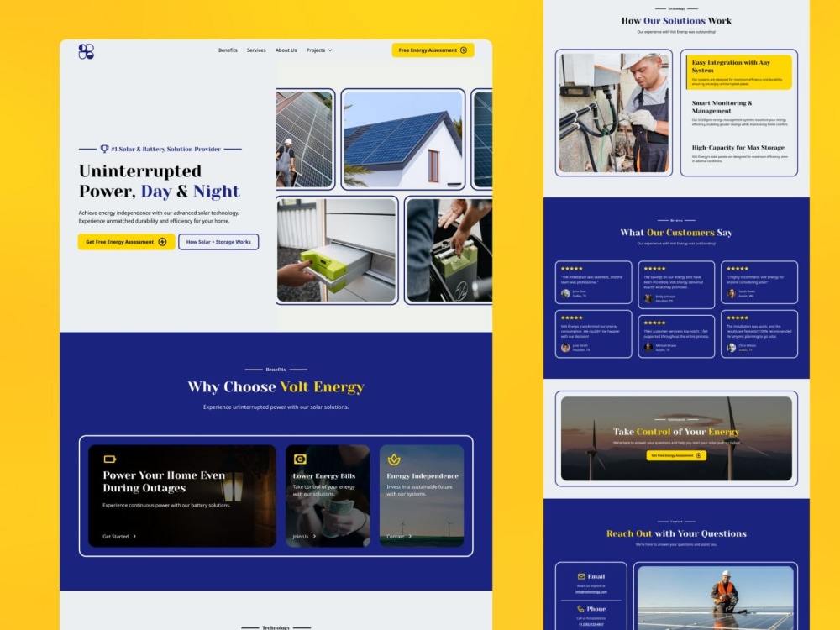Image resolution: width=840 pixels, height=630 pixels.
Task: Click the How Our Solutions Work heading
Action: pos(676,21)
